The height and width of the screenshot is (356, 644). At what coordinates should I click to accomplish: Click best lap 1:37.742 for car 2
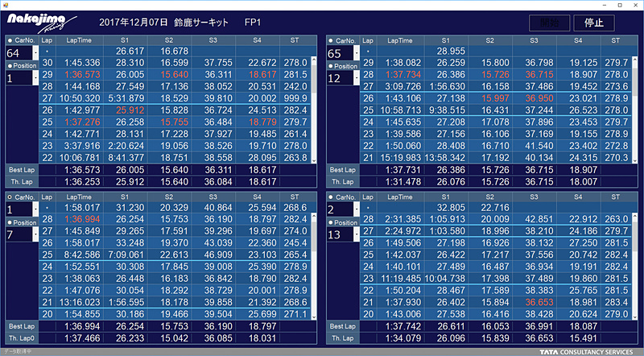pyautogui.click(x=404, y=326)
